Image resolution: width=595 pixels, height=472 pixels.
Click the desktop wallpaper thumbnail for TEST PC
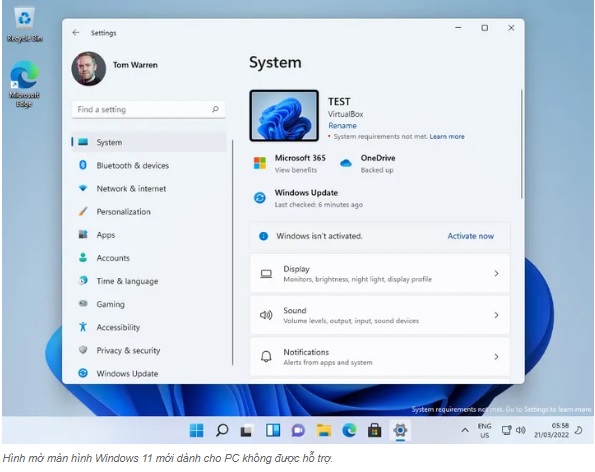(284, 116)
